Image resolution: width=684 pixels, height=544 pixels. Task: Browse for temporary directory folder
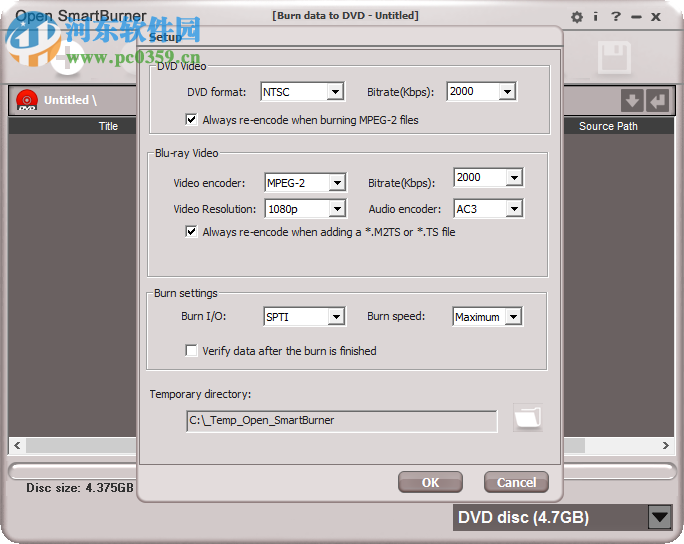(x=528, y=418)
